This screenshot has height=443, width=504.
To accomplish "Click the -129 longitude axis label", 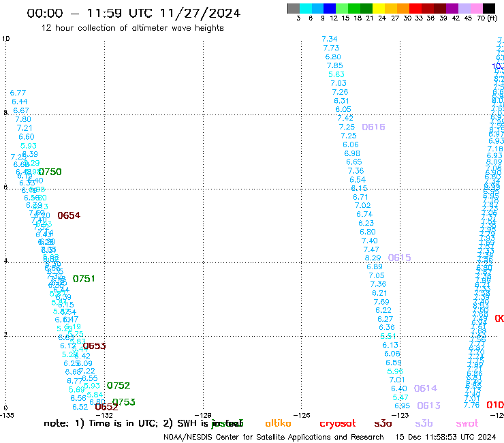I will pyautogui.click(x=203, y=415).
